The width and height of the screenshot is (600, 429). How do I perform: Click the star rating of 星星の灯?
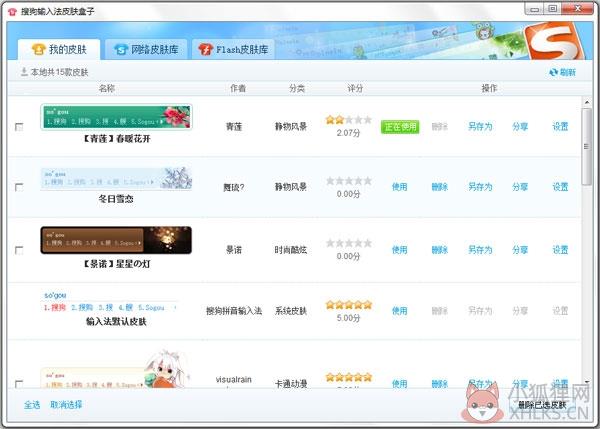pos(349,243)
